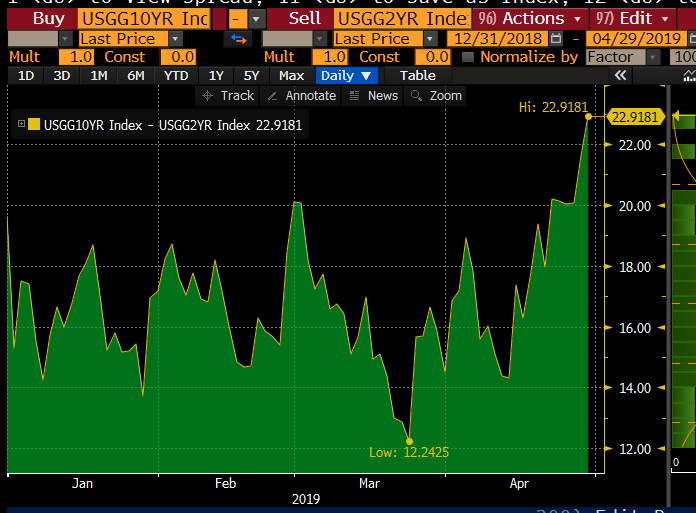Click the Zoom magnifier icon
696x513 pixels.
(x=416, y=95)
